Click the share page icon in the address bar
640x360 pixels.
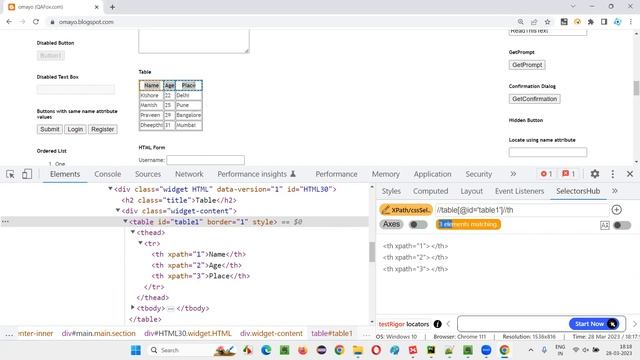[x=534, y=22]
